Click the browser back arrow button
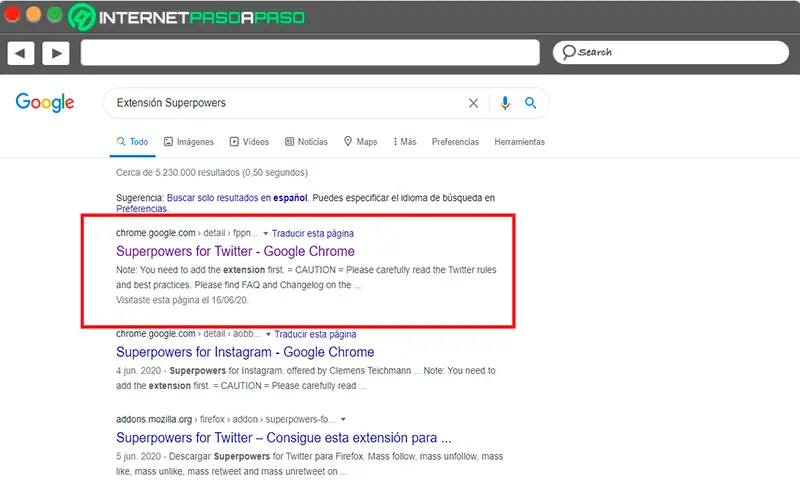800x500 pixels. [20, 53]
